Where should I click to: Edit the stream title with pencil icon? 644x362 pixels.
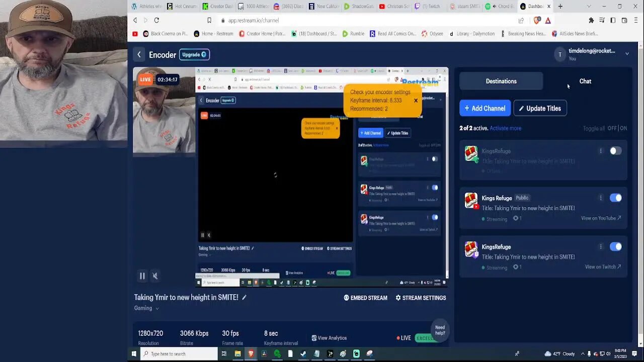(x=245, y=297)
